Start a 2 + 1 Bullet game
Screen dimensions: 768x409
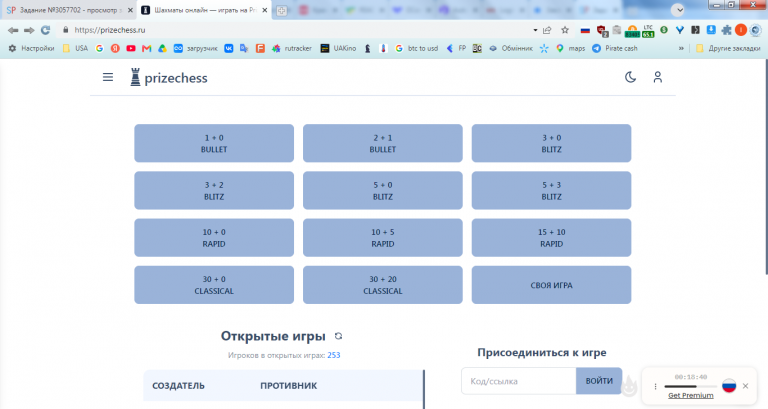tap(383, 143)
